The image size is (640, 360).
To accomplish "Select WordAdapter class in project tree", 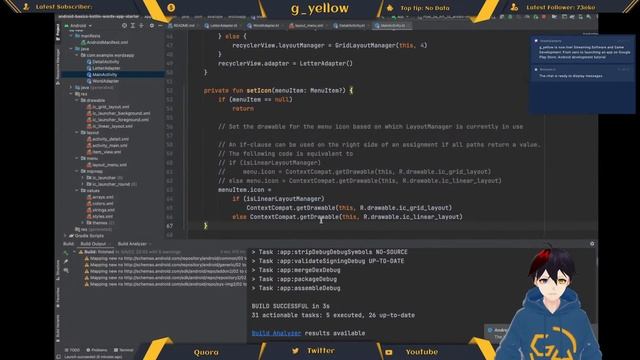I will point(103,81).
